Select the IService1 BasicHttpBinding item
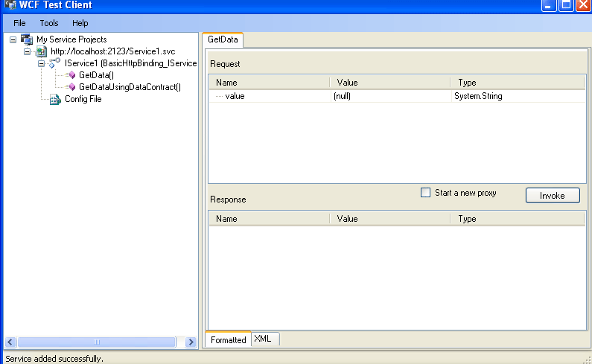Viewport: 592px width, 364px height. [x=130, y=63]
